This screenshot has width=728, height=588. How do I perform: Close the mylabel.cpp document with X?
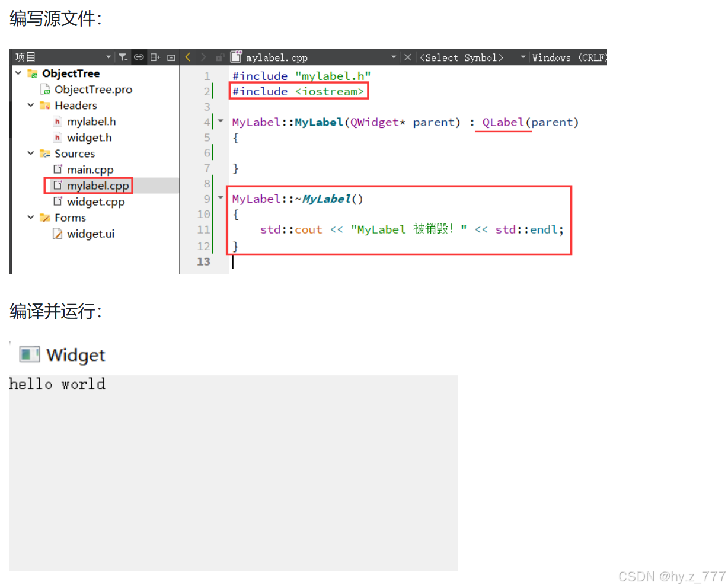coord(408,57)
